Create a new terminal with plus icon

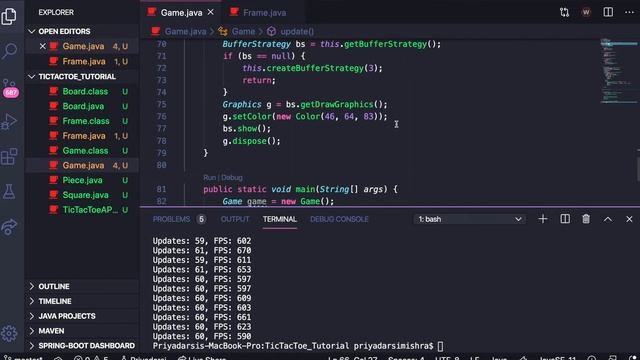pyautogui.click(x=543, y=219)
